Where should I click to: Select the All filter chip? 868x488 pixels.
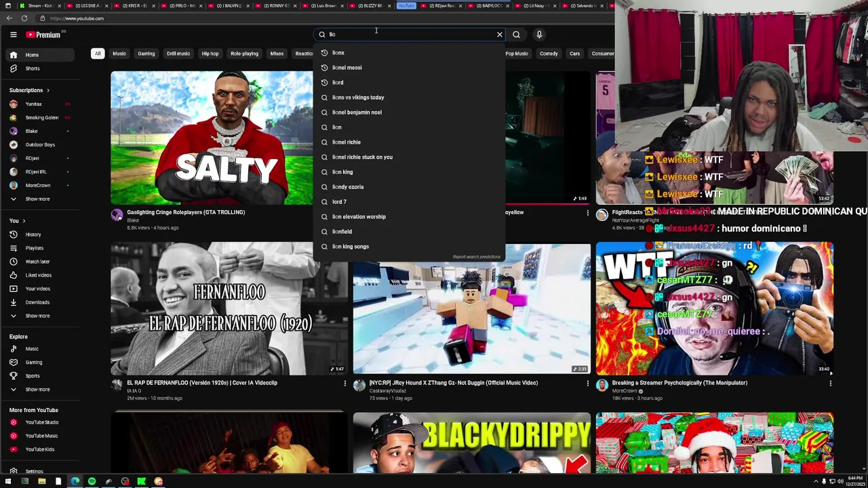point(98,54)
